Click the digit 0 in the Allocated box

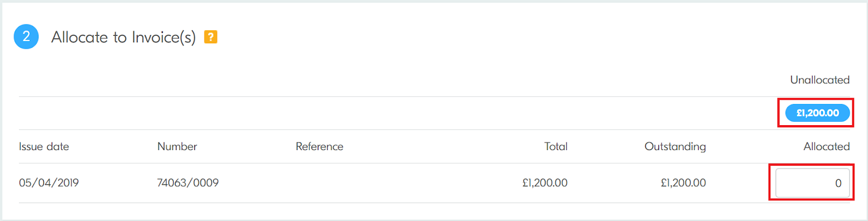(x=838, y=183)
